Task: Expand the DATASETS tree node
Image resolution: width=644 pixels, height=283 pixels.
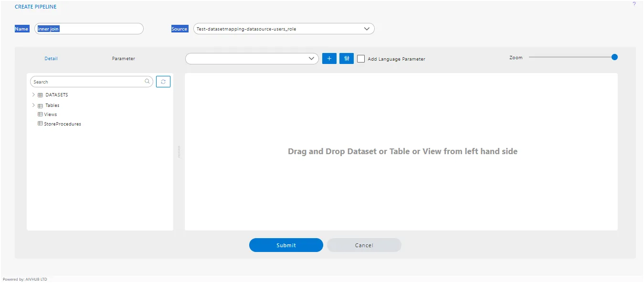Action: (x=33, y=95)
